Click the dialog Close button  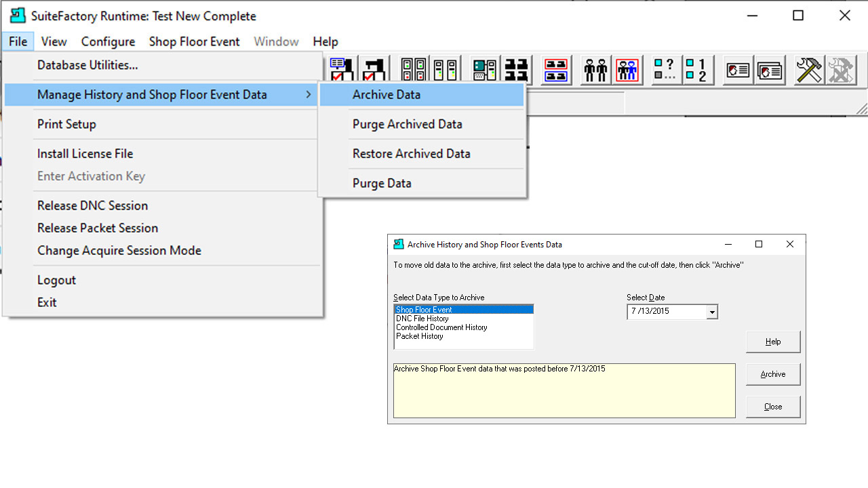pyautogui.click(x=773, y=407)
